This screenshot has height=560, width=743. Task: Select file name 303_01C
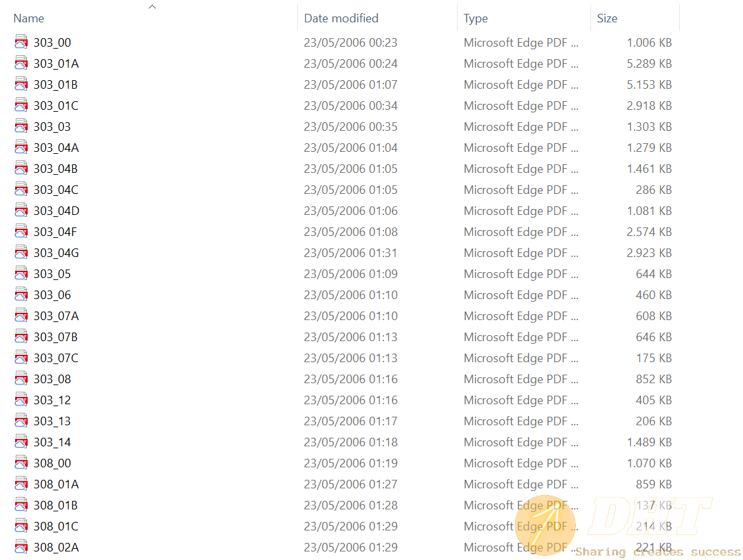pos(56,106)
